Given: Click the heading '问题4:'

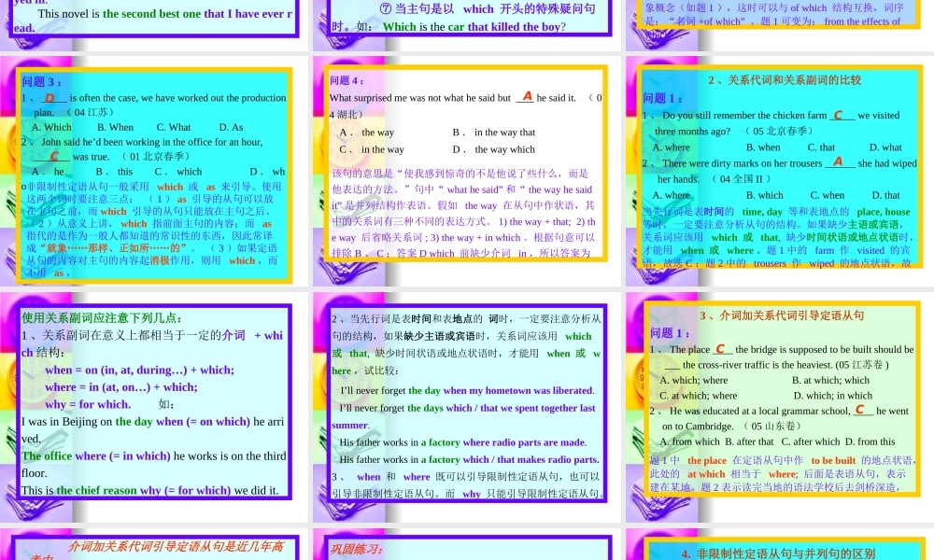Looking at the screenshot, I should point(347,81).
